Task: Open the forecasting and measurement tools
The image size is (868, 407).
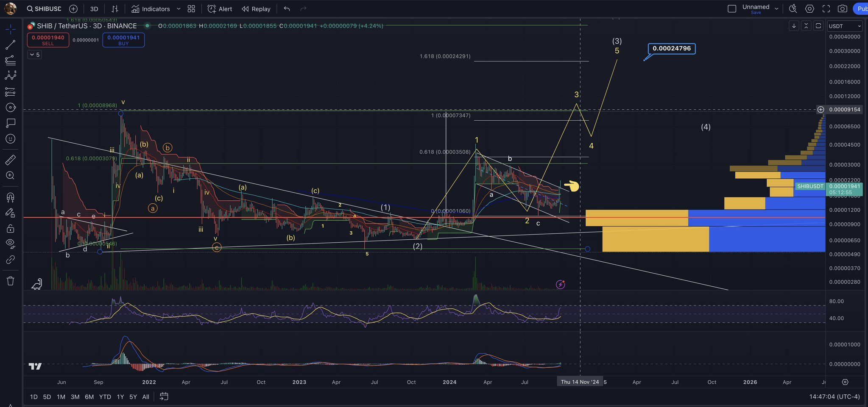Action: 11,91
